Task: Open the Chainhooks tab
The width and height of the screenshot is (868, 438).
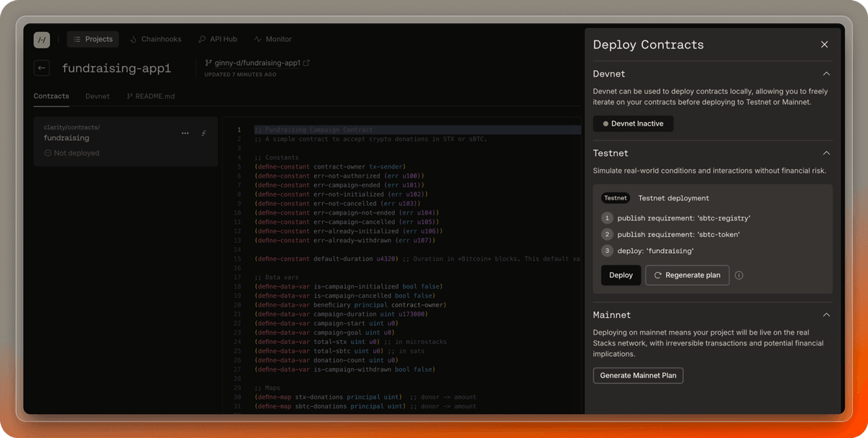Action: pos(156,39)
